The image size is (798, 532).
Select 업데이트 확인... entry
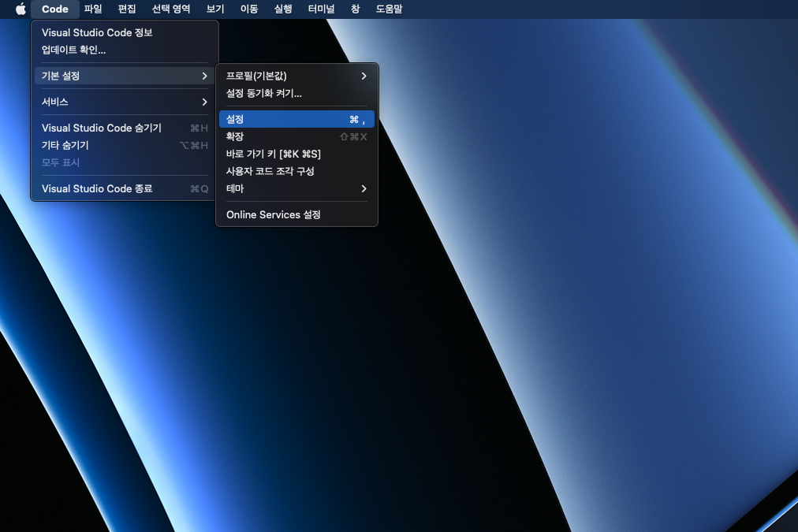(x=125, y=50)
